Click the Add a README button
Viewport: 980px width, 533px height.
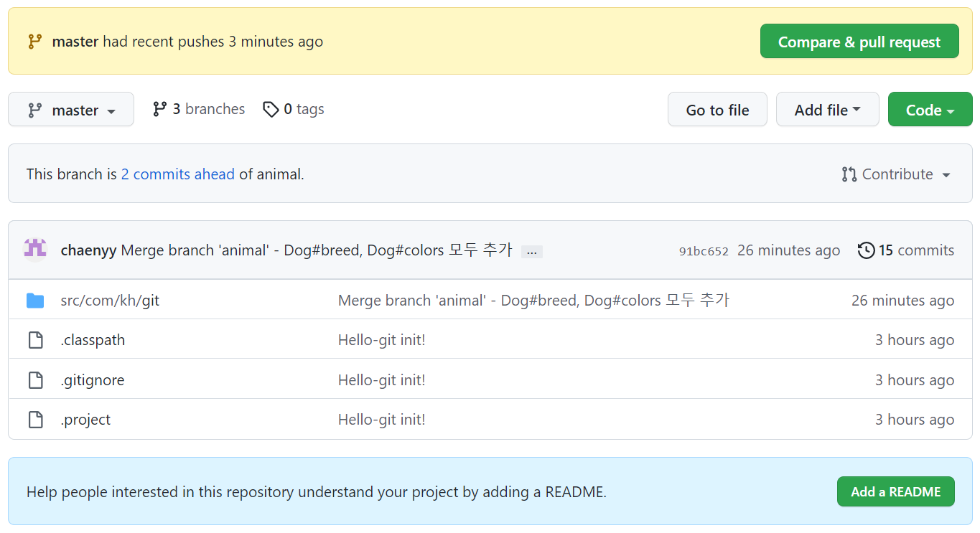pos(895,491)
